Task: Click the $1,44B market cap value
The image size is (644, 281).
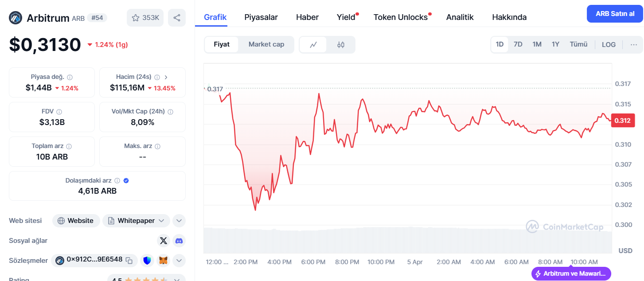Action: click(x=39, y=88)
